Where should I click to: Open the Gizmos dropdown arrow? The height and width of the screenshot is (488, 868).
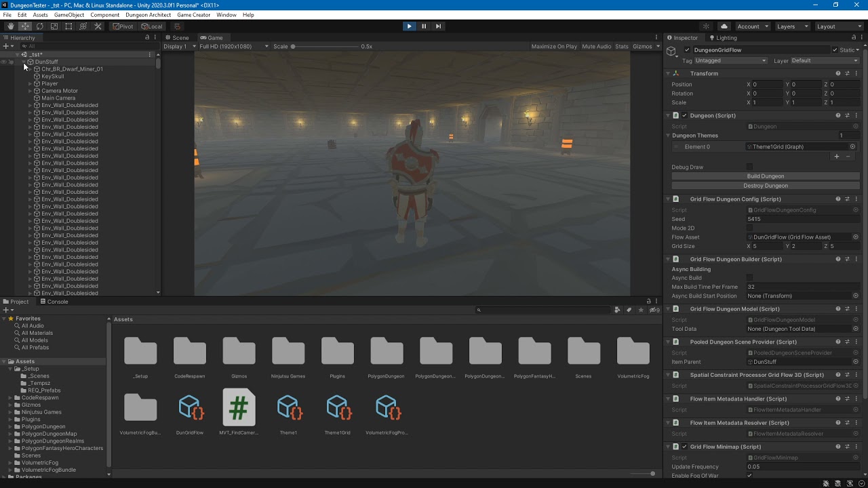658,47
